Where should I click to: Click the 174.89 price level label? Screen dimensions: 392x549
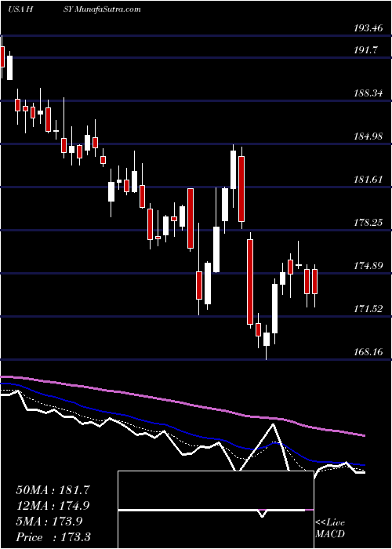point(368,266)
